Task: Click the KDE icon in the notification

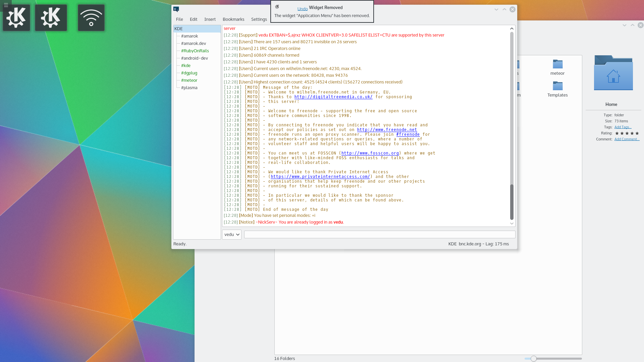Action: [x=277, y=7]
